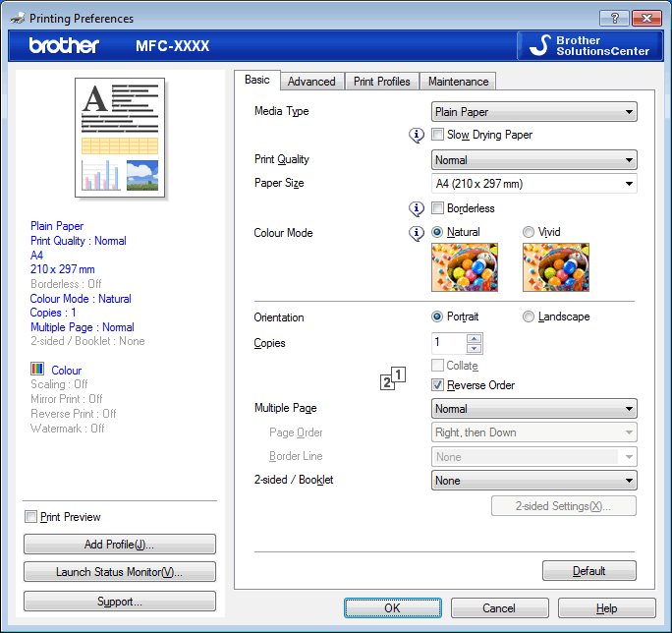Image resolution: width=672 pixels, height=633 pixels.
Task: Open the Media Type dropdown
Action: pos(534,112)
